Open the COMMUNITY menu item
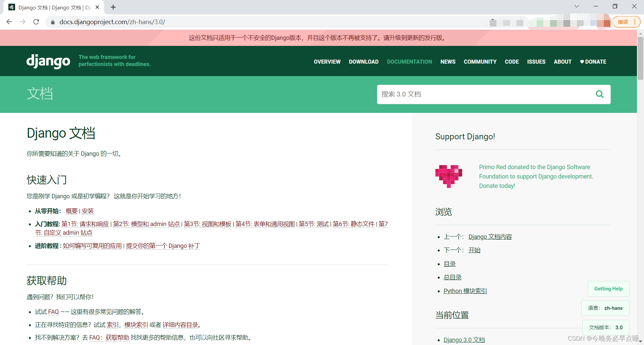This screenshot has height=345, width=644. coord(480,62)
